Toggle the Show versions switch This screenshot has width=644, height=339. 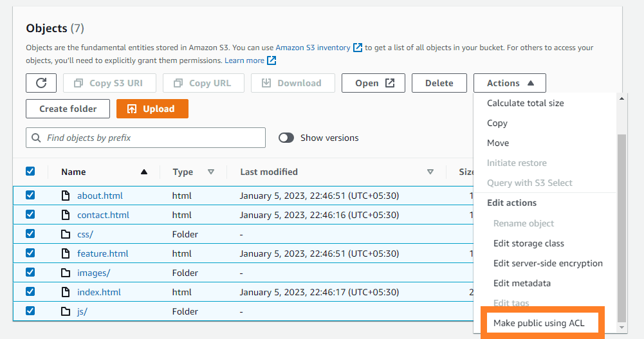pos(286,138)
